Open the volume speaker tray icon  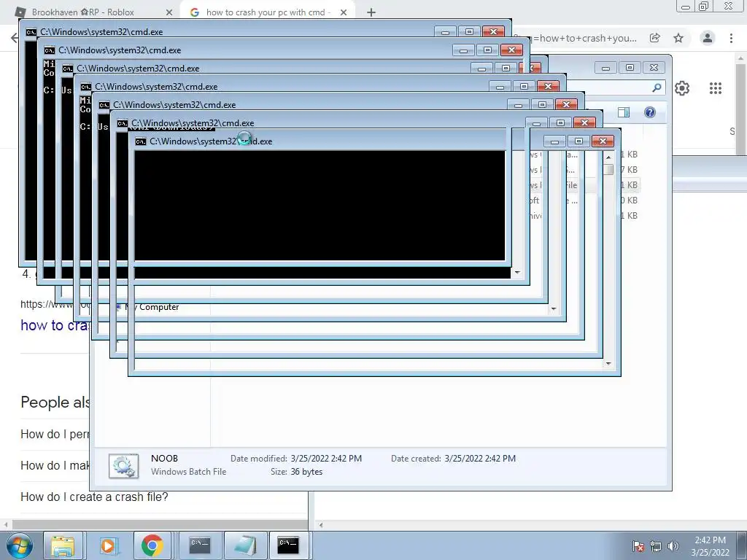pos(673,545)
